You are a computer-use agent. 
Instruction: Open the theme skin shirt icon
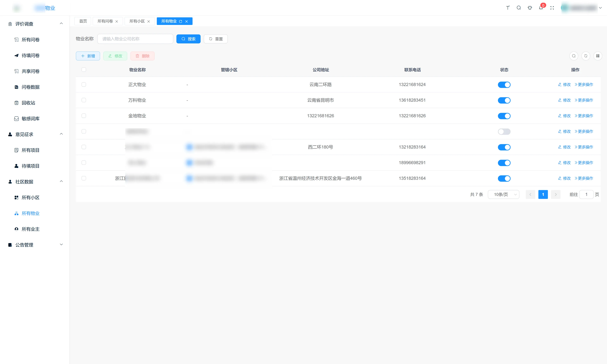coord(530,8)
